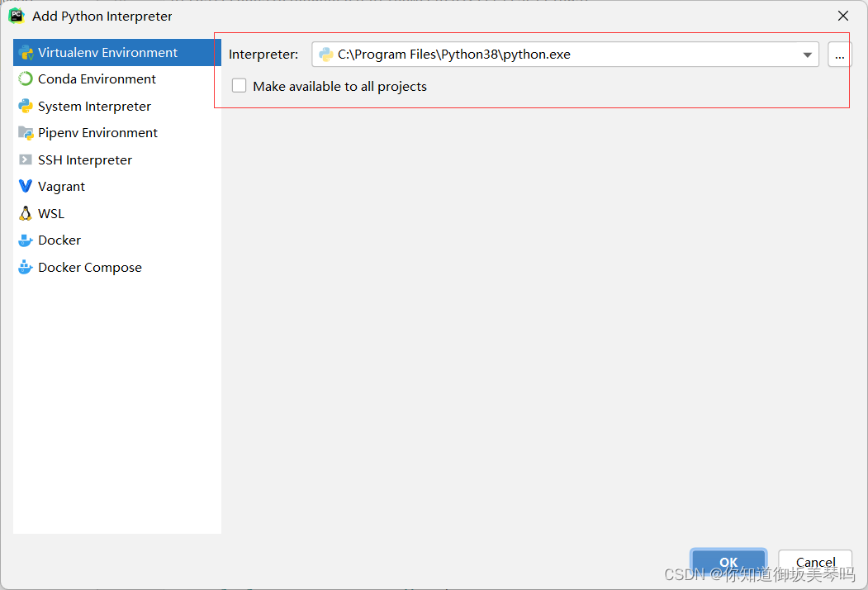Click the interpreter path text field
Viewport: 868px width, 590px height.
(x=565, y=55)
